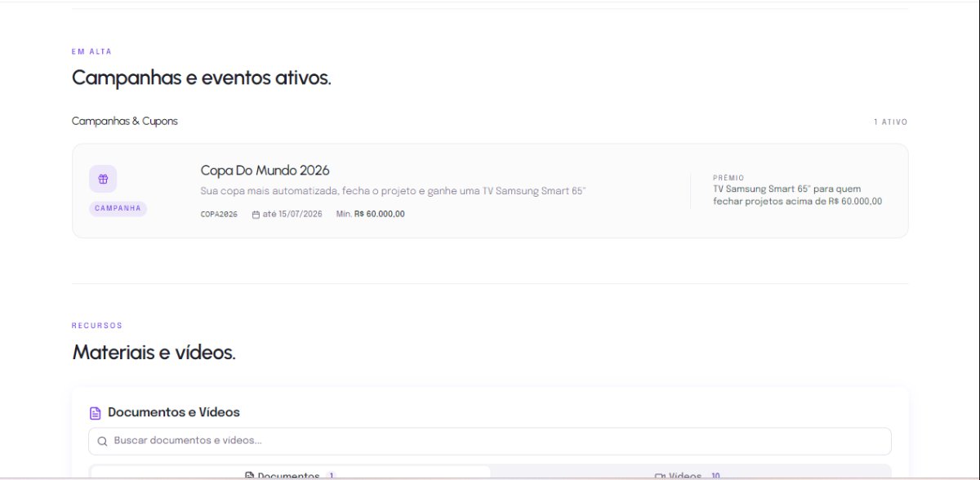Click the EM ALTA section label
Image resolution: width=980 pixels, height=480 pixels.
91,51
